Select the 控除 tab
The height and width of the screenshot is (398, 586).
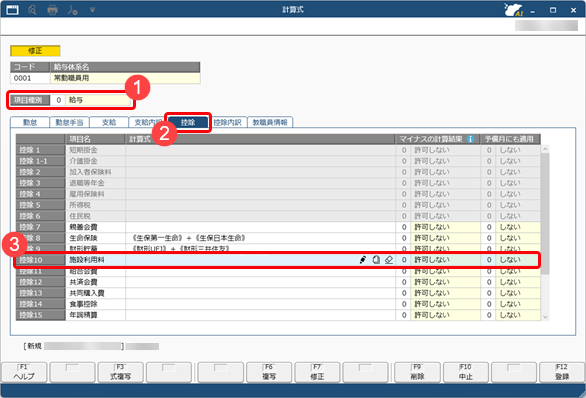pos(188,122)
